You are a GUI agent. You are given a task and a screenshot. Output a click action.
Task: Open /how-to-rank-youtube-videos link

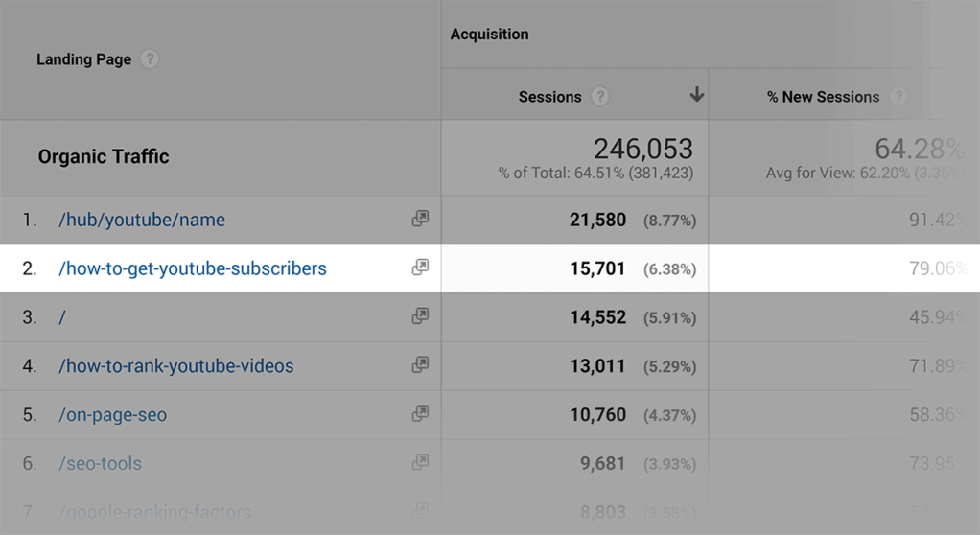pos(176,366)
